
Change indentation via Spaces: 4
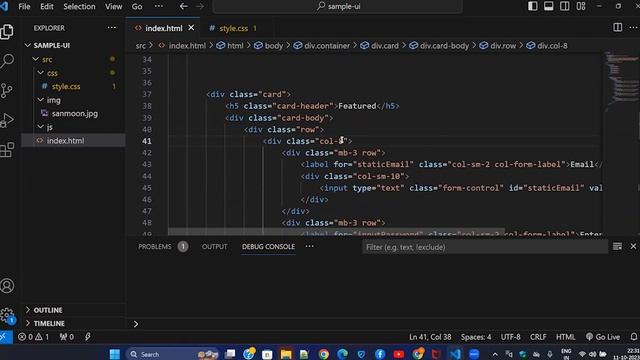[476, 337]
